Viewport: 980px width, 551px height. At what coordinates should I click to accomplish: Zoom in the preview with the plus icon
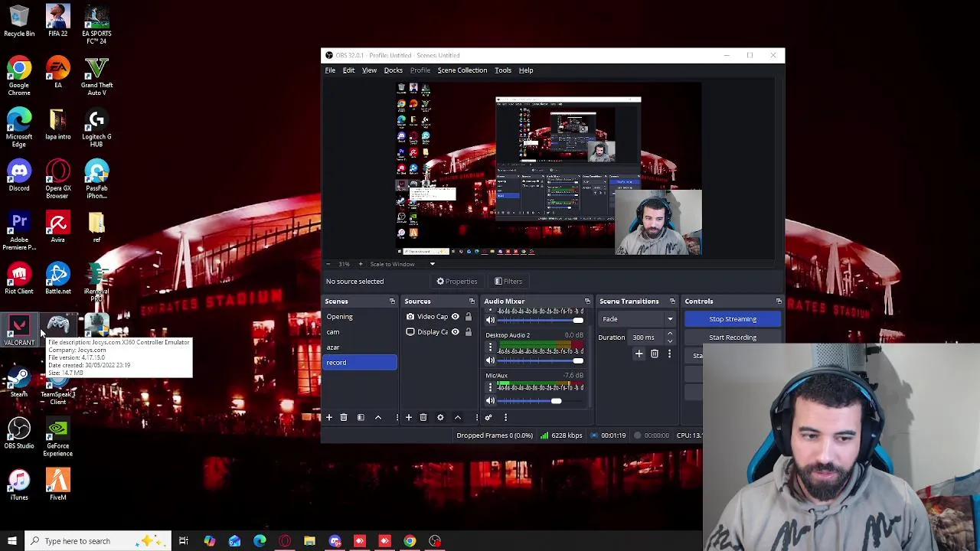[361, 264]
